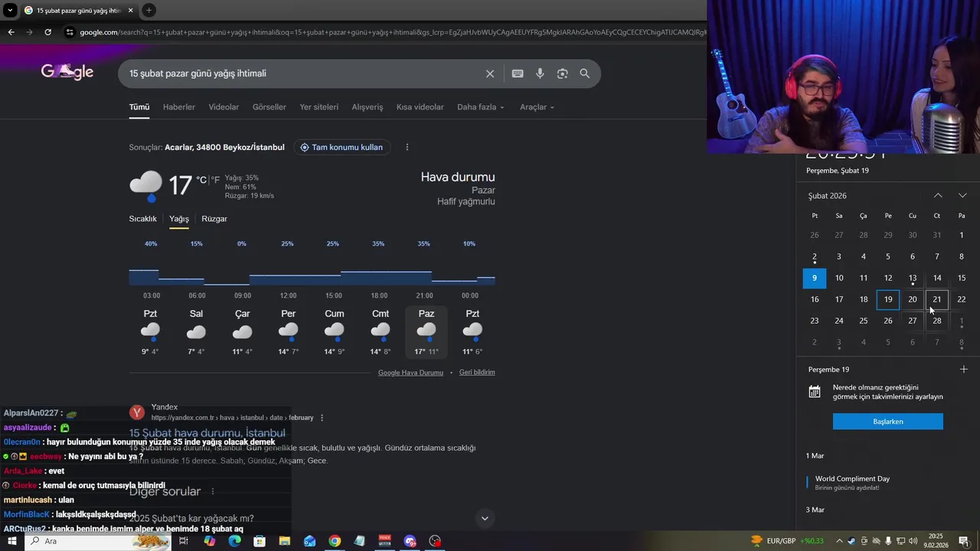Go back in Chrome browser
This screenshot has width=980, height=551.
tap(11, 32)
